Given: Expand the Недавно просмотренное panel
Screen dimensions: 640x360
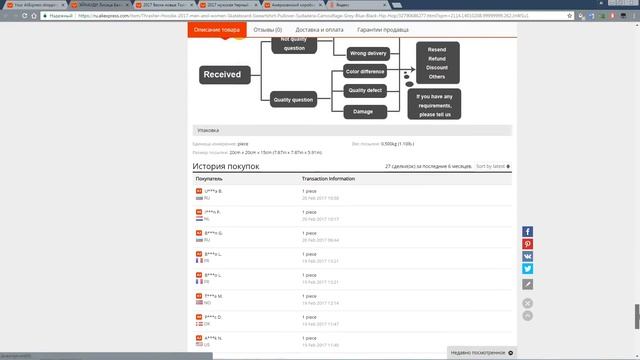Looking at the screenshot, I should click(x=482, y=353).
